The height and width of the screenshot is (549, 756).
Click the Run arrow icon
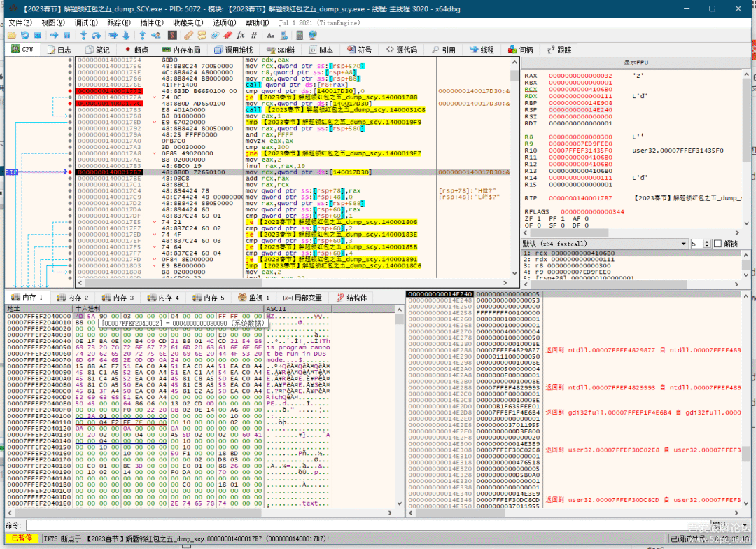pos(54,35)
